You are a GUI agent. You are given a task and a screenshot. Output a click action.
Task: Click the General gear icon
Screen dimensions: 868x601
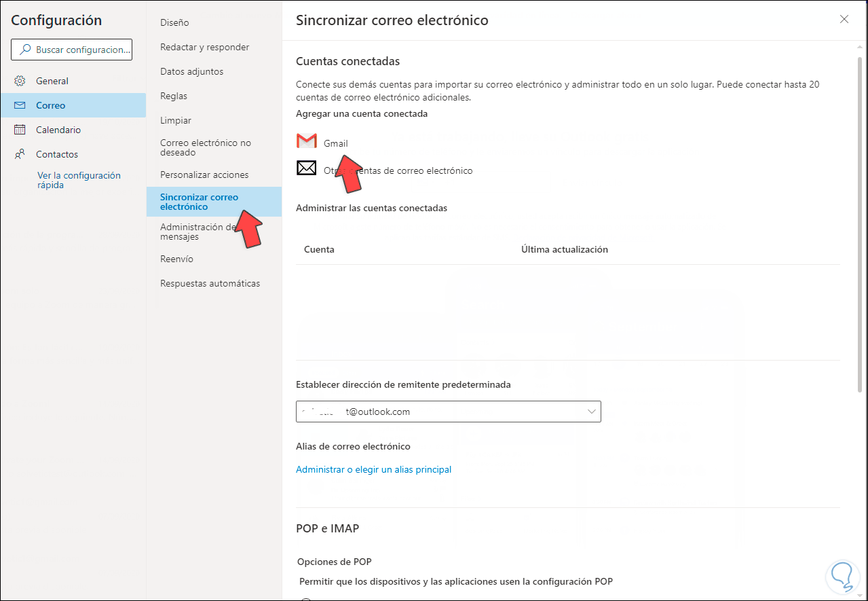pyautogui.click(x=20, y=81)
